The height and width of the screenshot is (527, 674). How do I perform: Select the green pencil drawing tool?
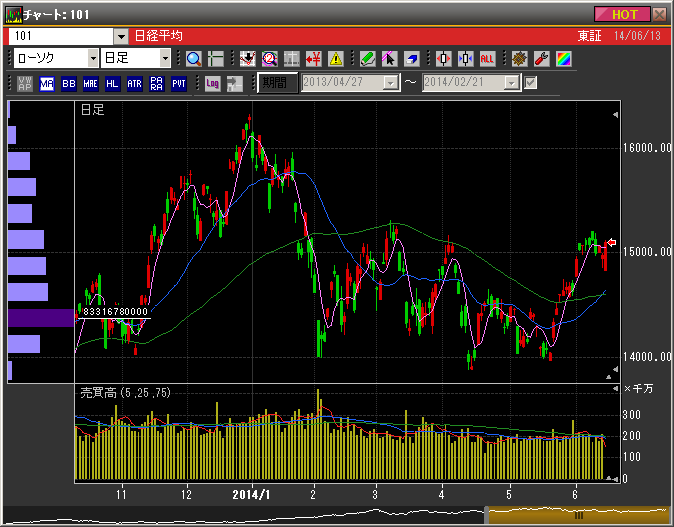367,59
